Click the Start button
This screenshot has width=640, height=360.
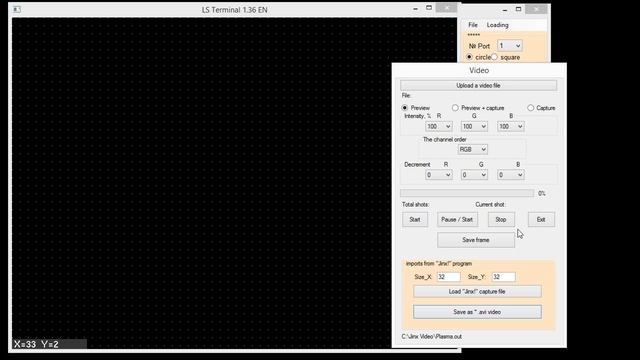click(415, 220)
